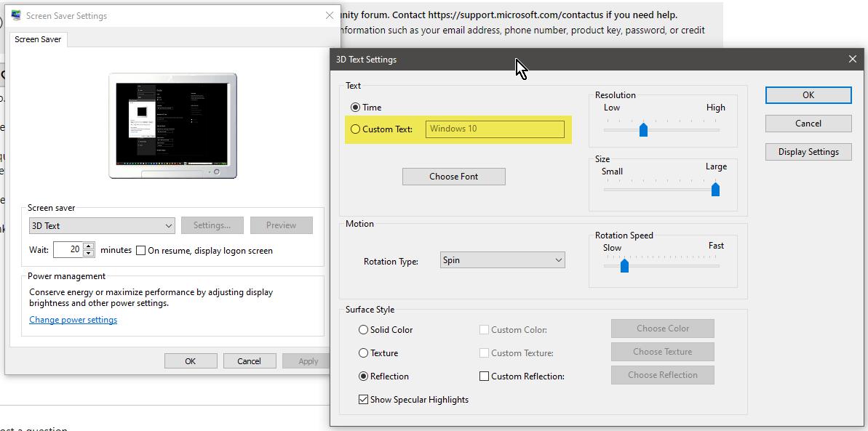This screenshot has width=868, height=431.
Task: Click Cancel in 3D Text Settings
Action: [808, 124]
